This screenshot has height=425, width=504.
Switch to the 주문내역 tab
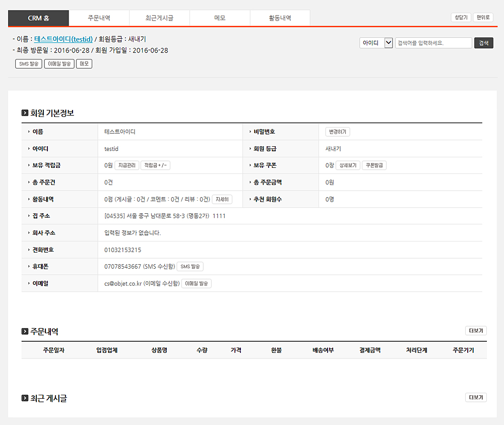tap(99, 18)
